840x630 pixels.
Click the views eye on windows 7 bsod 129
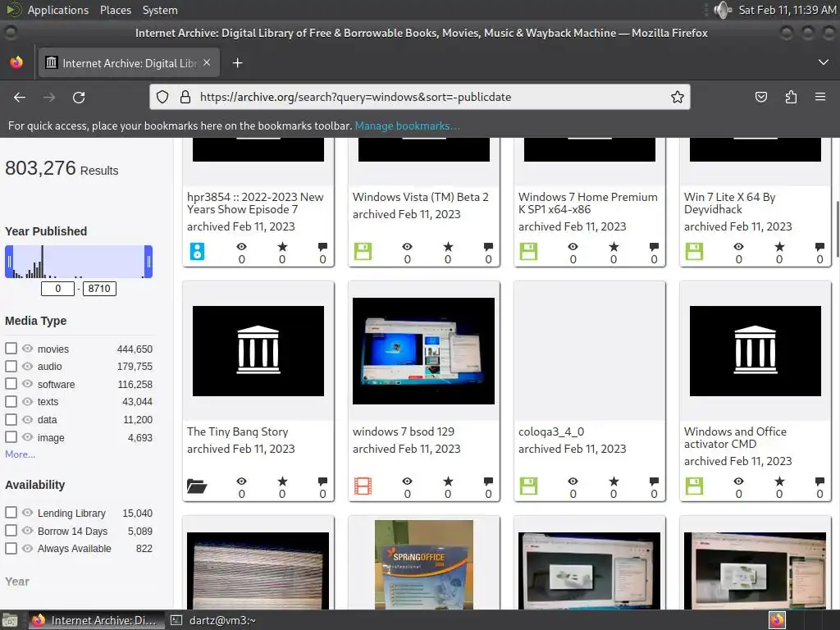pos(407,481)
